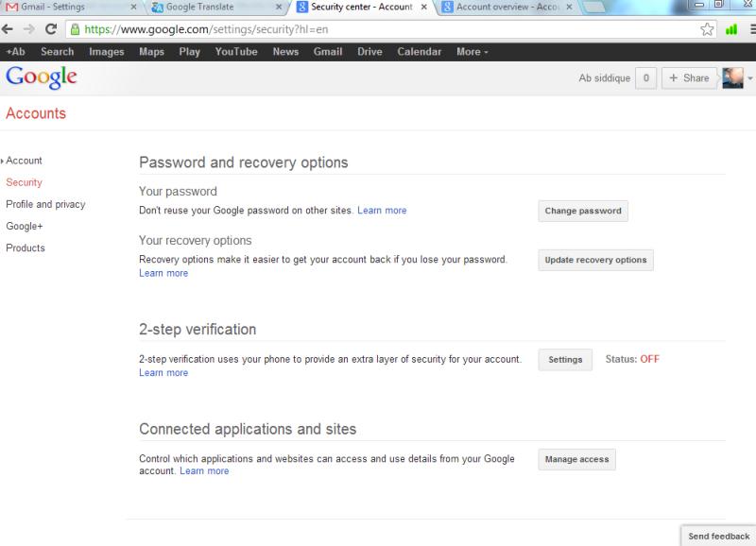
Task: Open the notifications counter showing 0
Action: click(x=646, y=78)
